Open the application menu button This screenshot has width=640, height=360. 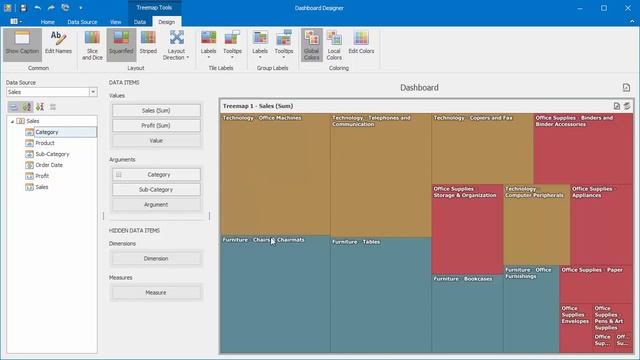click(x=16, y=21)
